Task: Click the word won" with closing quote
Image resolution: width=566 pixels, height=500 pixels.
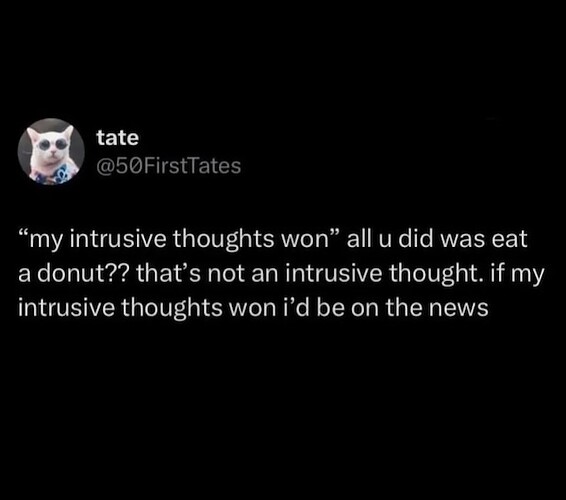Action: tap(311, 239)
